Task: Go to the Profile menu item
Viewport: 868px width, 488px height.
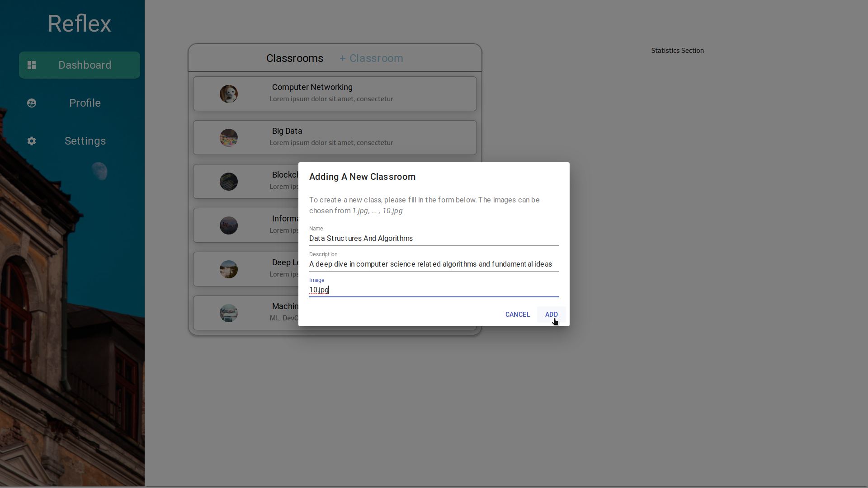Action: click(x=85, y=103)
